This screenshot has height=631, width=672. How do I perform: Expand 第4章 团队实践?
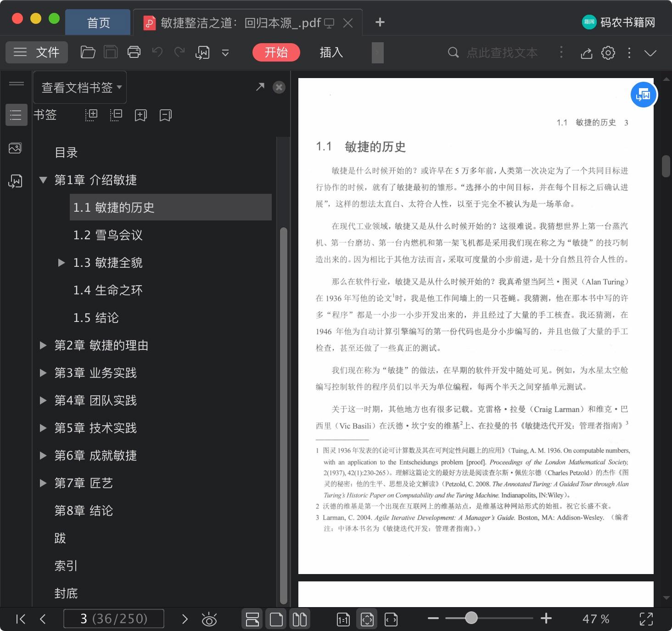pos(43,400)
